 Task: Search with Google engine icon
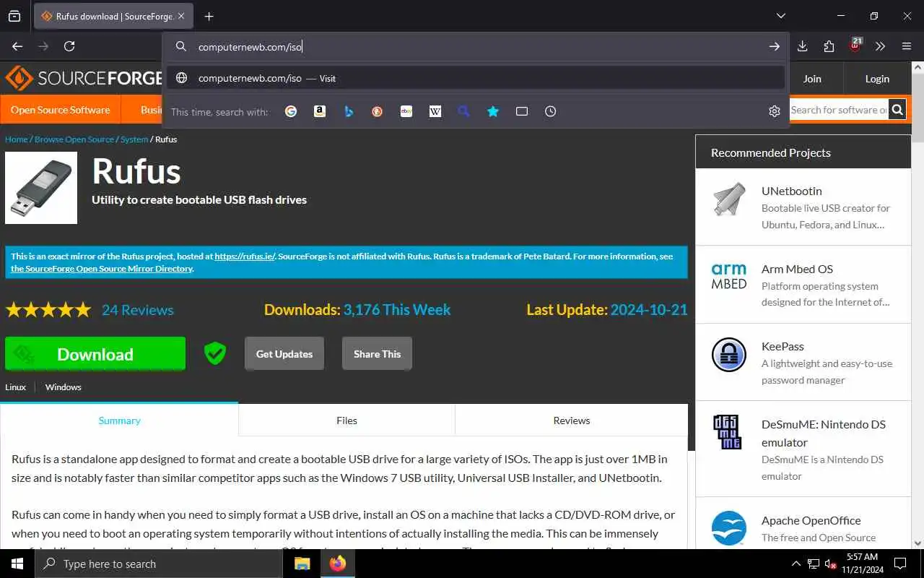coord(291,111)
